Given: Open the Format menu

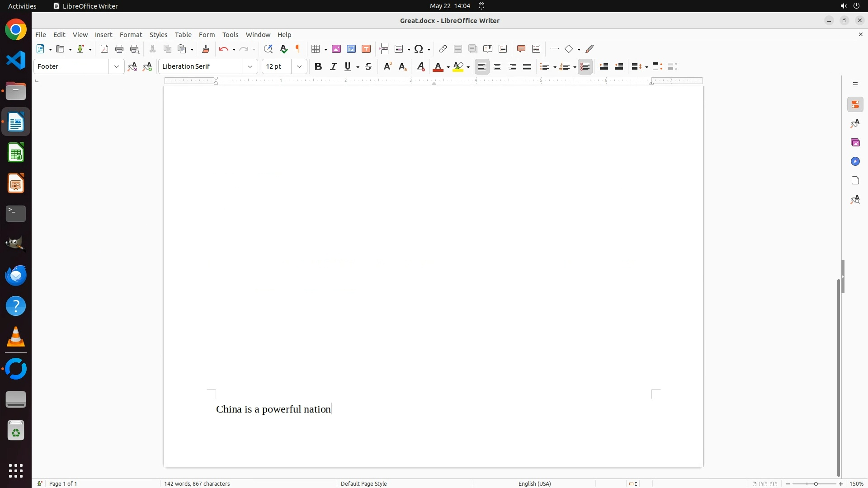Looking at the screenshot, I should click(131, 35).
